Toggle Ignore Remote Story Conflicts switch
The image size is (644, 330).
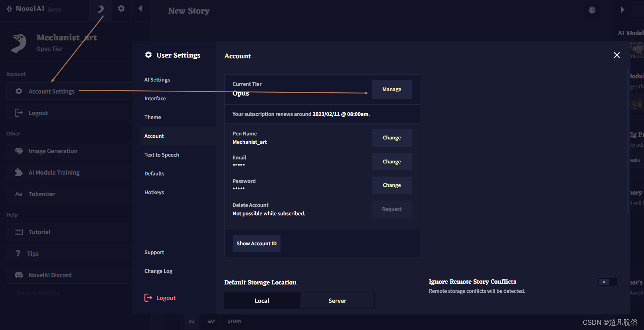[x=608, y=282]
